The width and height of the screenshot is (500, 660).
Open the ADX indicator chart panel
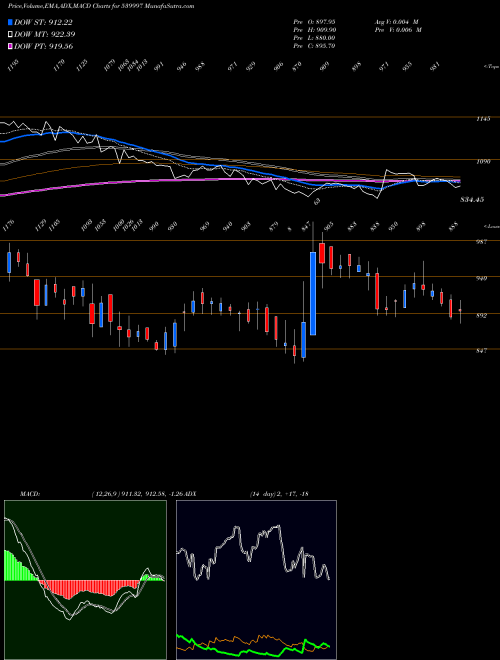click(256, 580)
